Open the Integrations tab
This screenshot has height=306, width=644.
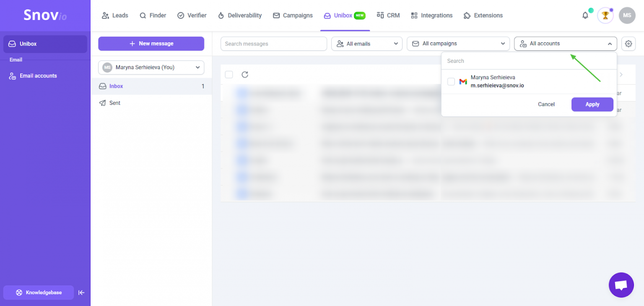[431, 16]
